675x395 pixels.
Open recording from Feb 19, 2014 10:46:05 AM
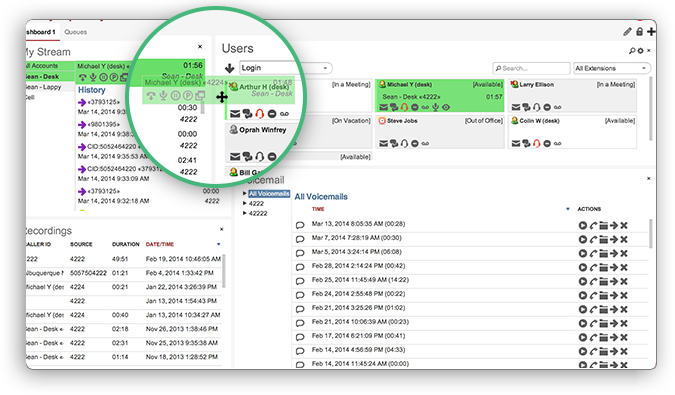click(x=183, y=259)
